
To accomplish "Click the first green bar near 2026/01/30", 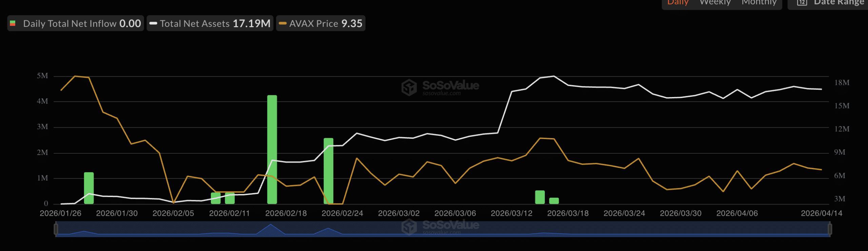I will point(89,188).
